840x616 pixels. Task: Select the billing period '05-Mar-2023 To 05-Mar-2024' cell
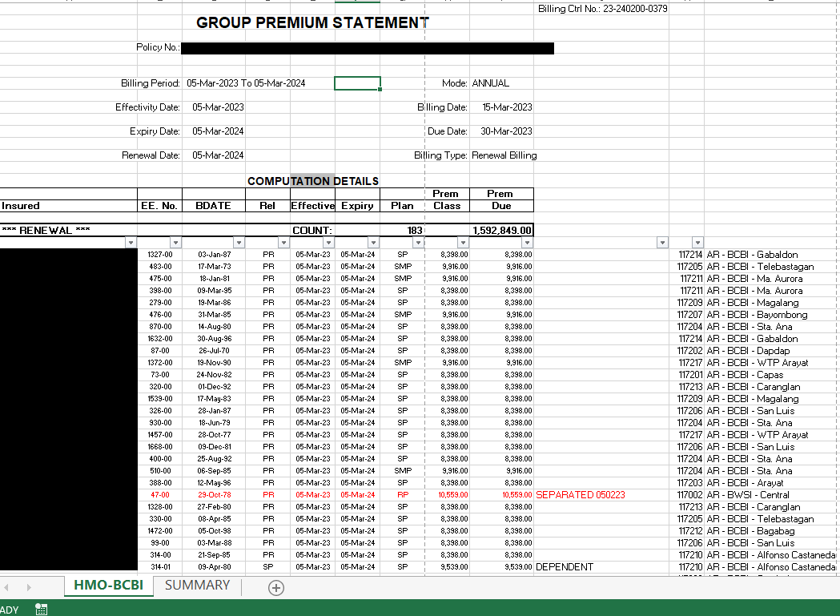[246, 83]
